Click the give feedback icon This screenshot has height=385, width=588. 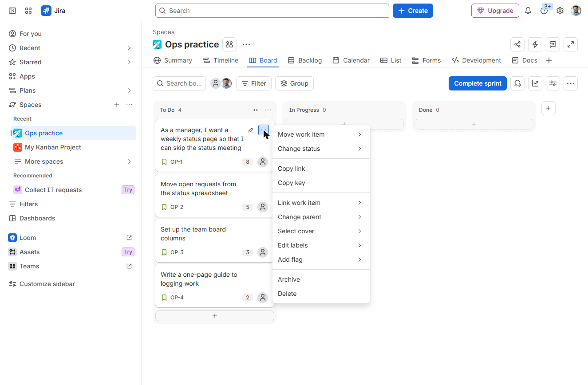pos(553,44)
